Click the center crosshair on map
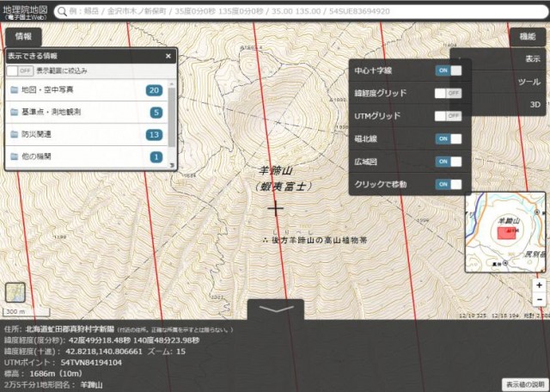 [x=276, y=208]
